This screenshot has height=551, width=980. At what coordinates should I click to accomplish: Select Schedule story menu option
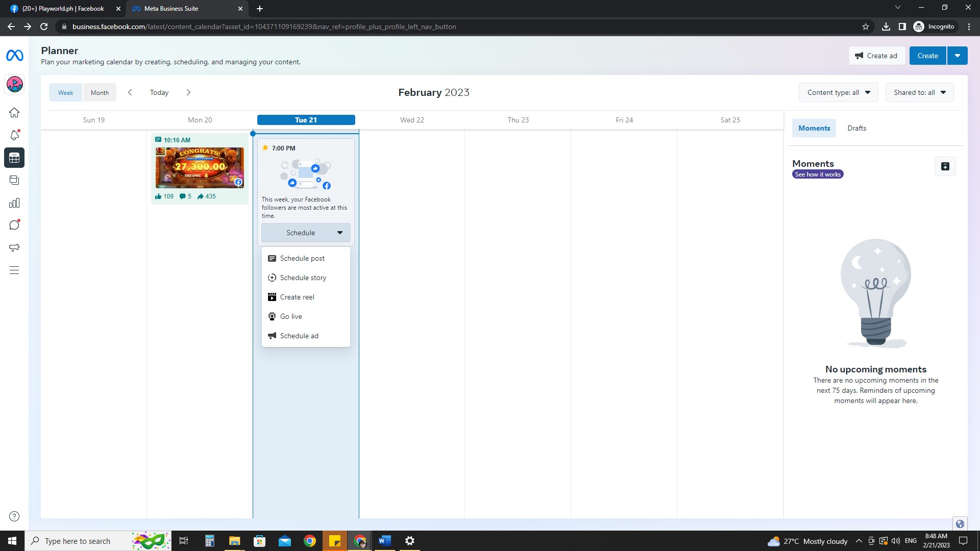303,278
